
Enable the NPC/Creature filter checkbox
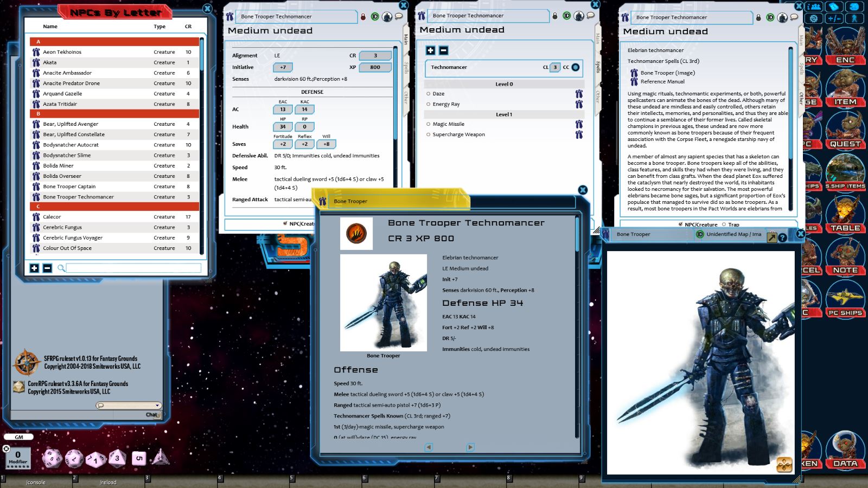pos(680,224)
